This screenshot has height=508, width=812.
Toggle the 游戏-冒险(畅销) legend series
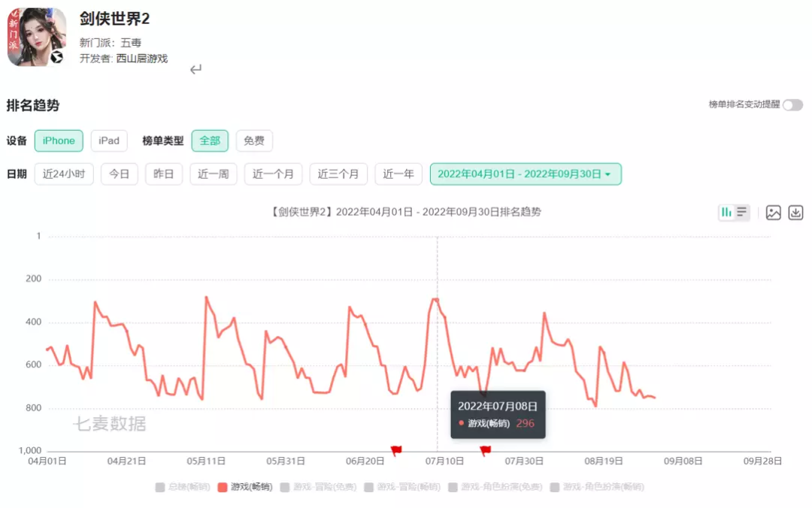pyautogui.click(x=402, y=487)
